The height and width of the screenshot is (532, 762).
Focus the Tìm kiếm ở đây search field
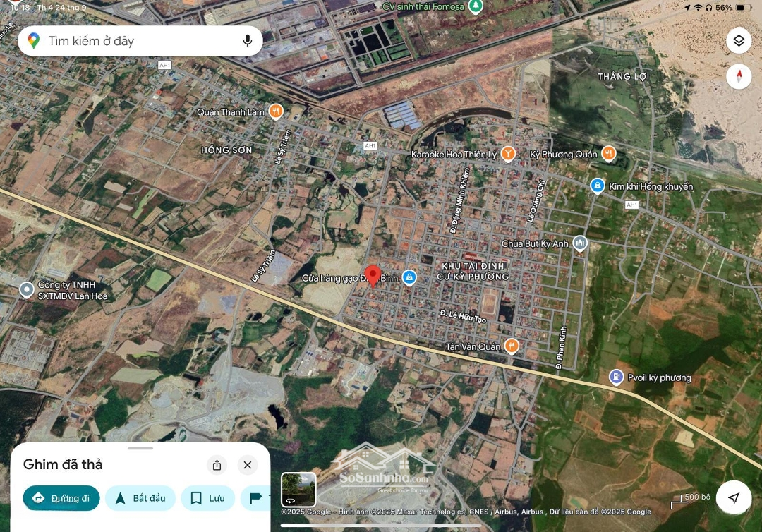pyautogui.click(x=140, y=41)
